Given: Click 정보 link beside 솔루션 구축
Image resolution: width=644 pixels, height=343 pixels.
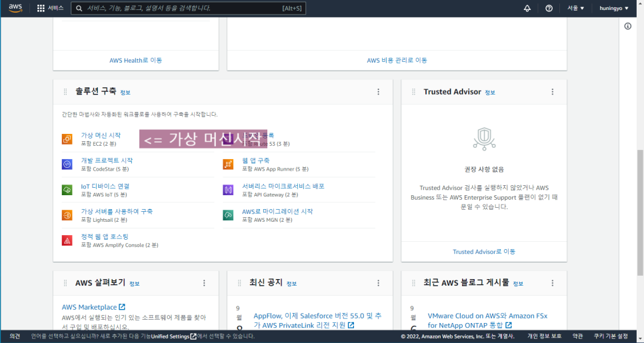Looking at the screenshot, I should point(125,93).
